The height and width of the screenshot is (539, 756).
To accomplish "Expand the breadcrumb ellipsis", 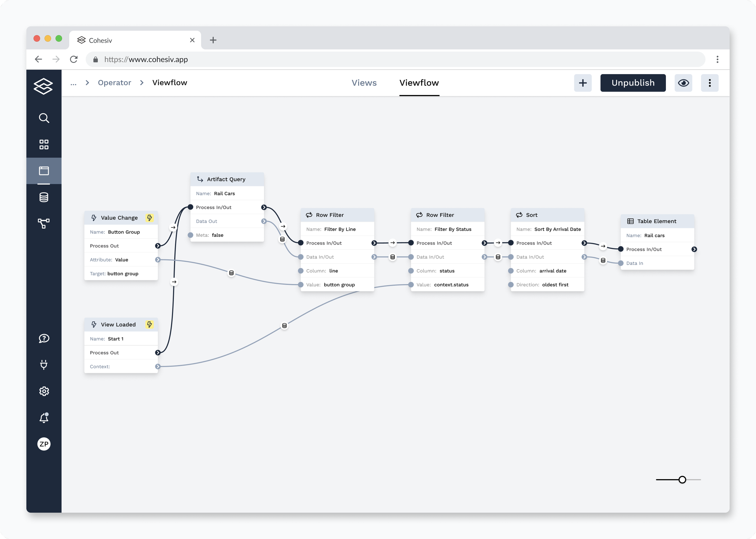I will coord(73,83).
